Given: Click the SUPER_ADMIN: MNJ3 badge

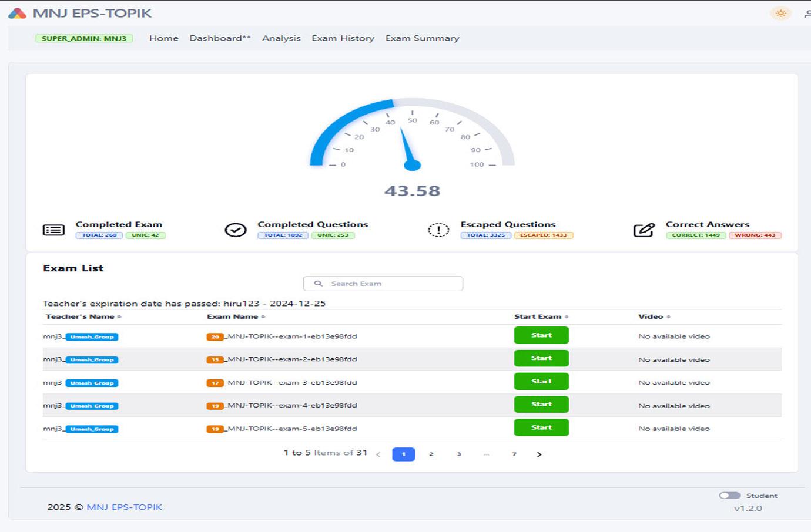Looking at the screenshot, I should (84, 38).
